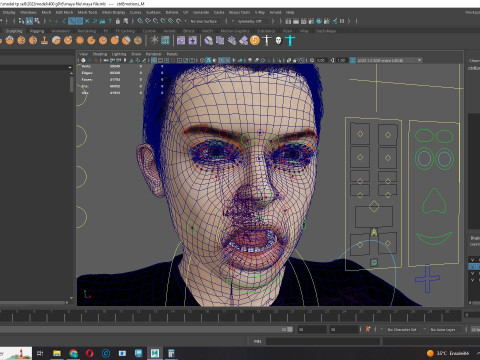Select the spiky Spray sculpt tool icon
This screenshot has height=360, width=480.
(x=80, y=41)
